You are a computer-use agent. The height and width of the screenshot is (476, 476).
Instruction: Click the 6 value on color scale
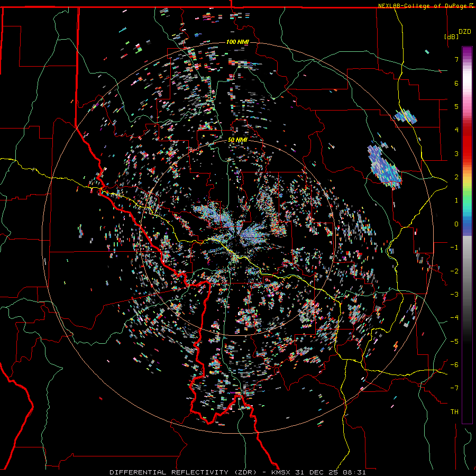(x=456, y=83)
